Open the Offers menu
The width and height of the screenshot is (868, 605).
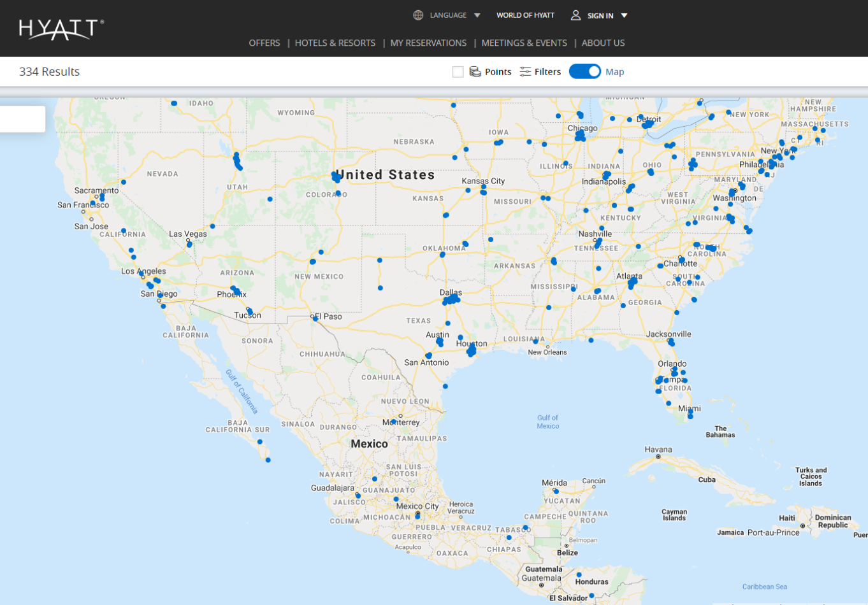(264, 43)
